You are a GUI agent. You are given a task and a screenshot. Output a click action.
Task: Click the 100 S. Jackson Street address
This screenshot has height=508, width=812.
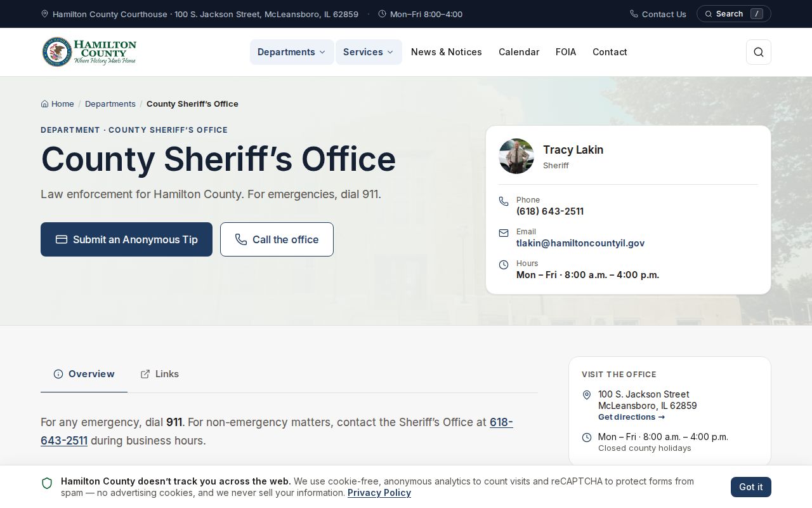647,400
